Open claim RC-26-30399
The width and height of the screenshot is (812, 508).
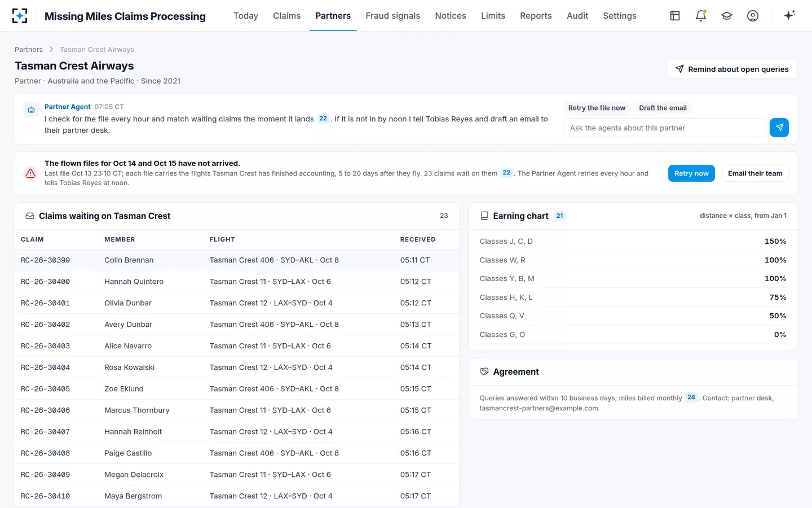click(237, 260)
